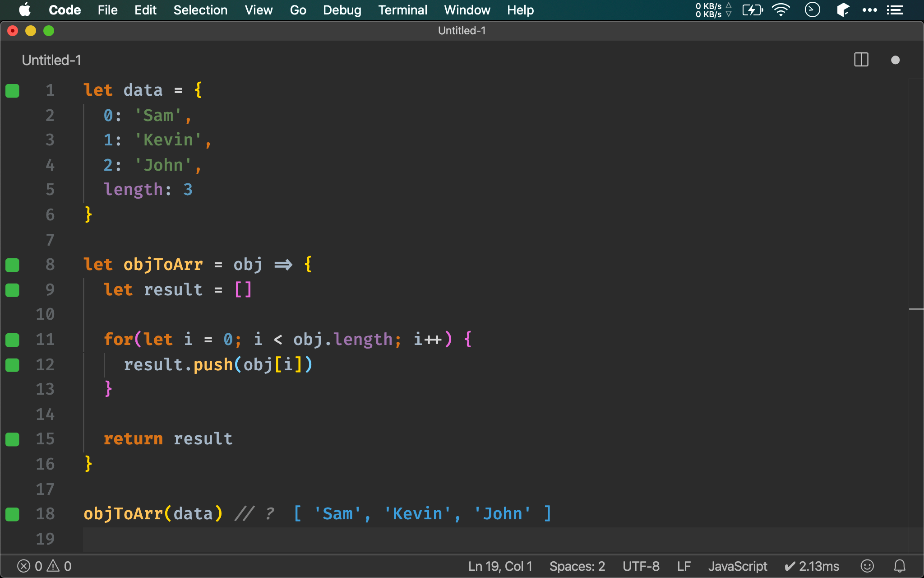The width and height of the screenshot is (924, 578).
Task: Click the battery charging icon
Action: pos(752,10)
